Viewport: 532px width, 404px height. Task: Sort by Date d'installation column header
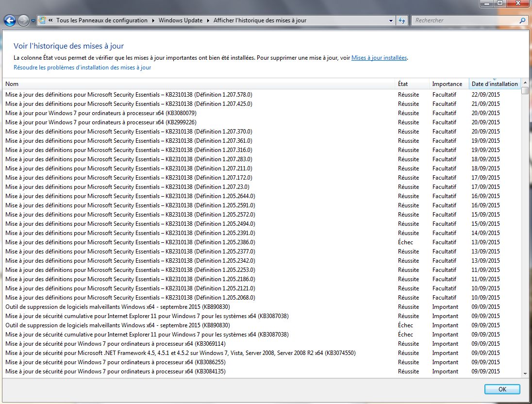495,84
